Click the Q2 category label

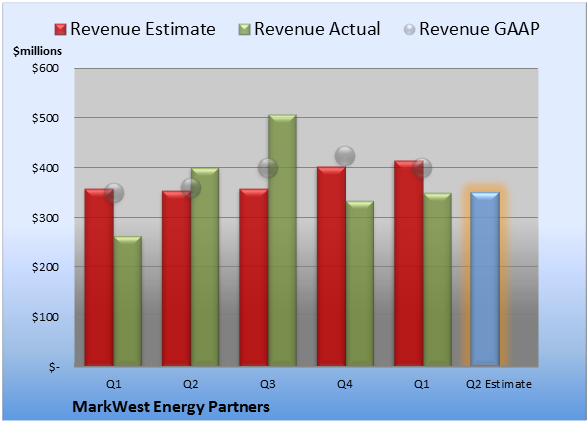pos(190,384)
